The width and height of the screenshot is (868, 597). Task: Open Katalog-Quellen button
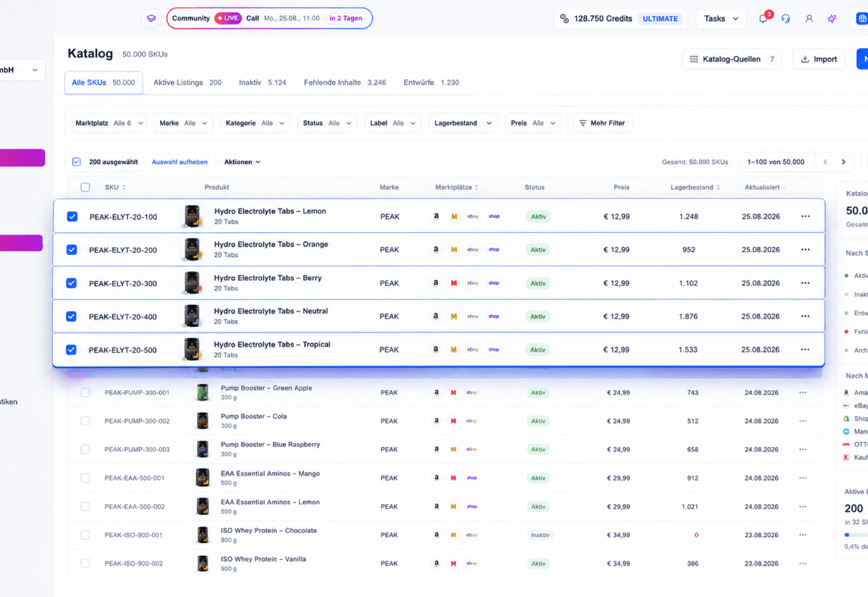click(x=732, y=59)
